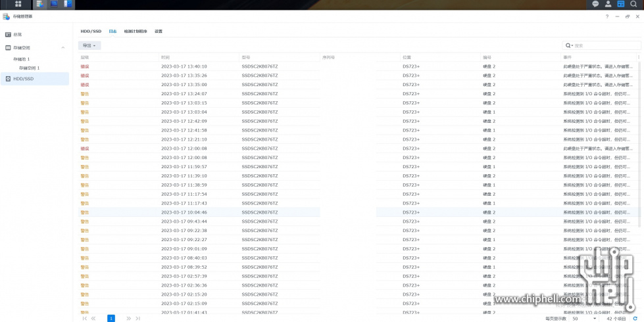644x322 pixels.
Task: Select log entry 2023-03-17 11:39:10
Action: coord(357,176)
